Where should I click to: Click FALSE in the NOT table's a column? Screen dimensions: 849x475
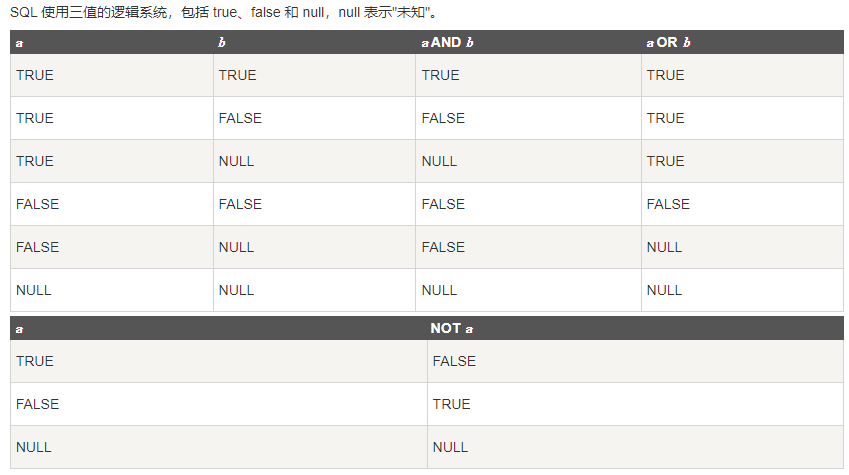[x=37, y=404]
